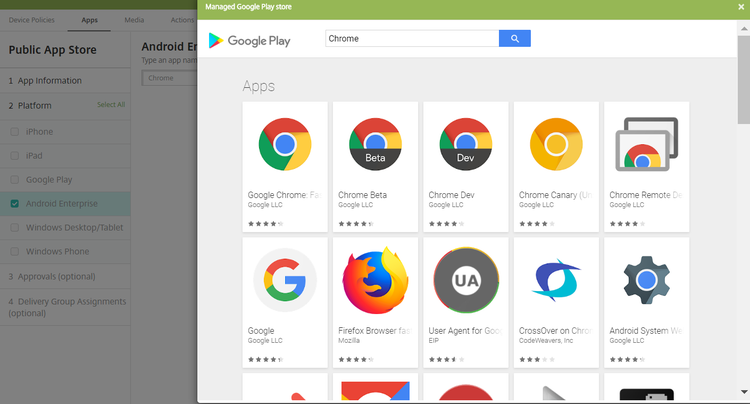Click the vertical scrollbar thumb
This screenshot has width=750, height=404.
coord(744,79)
